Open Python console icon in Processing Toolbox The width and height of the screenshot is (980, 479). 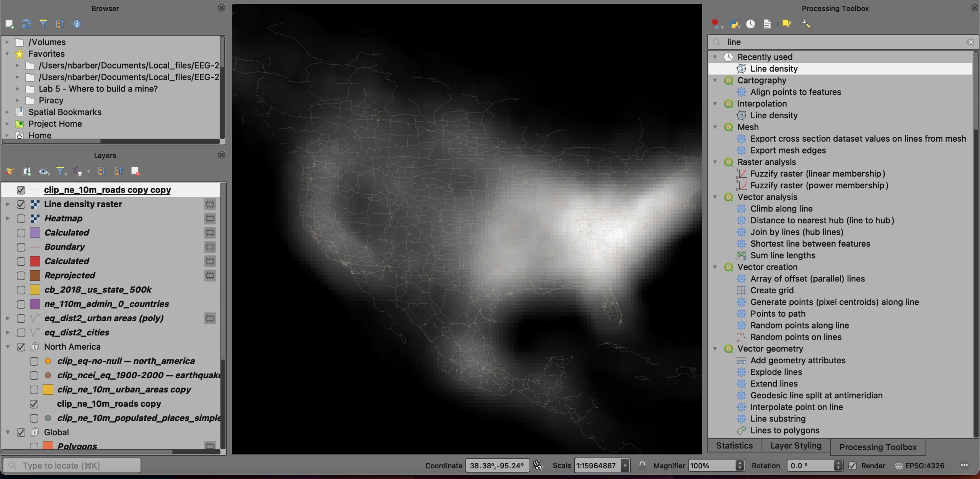point(733,24)
